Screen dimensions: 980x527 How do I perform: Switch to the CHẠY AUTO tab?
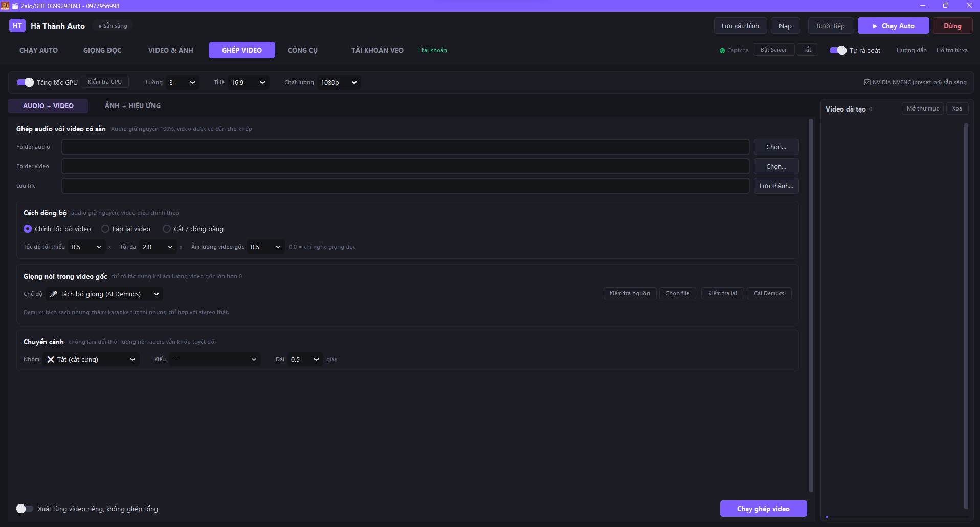click(38, 50)
